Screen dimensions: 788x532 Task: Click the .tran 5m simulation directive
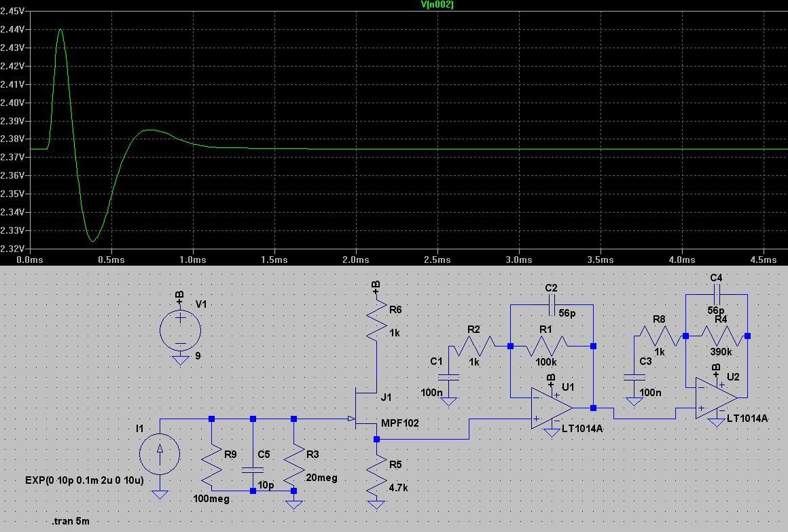[71, 521]
